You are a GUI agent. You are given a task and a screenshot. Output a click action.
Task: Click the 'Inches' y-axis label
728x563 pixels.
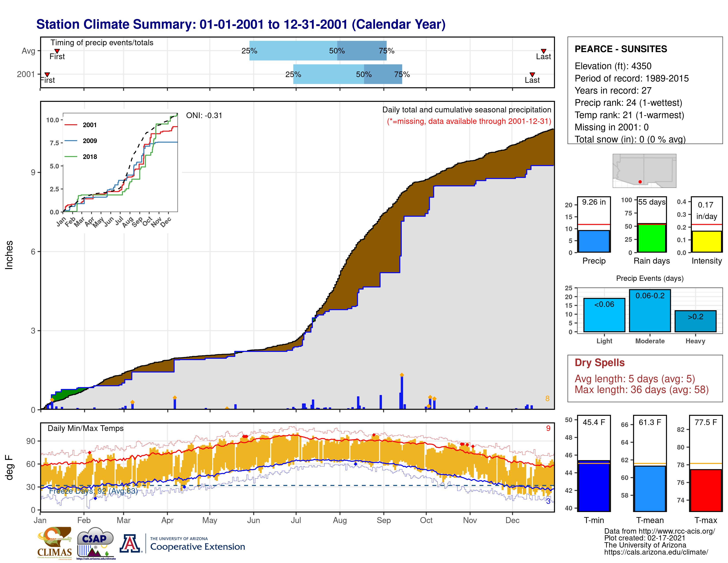tap(9, 255)
